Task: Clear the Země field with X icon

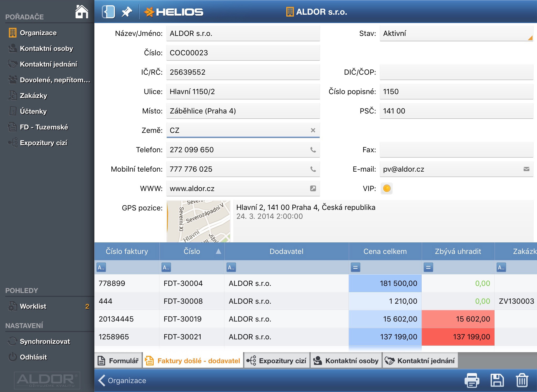Action: pyautogui.click(x=313, y=130)
